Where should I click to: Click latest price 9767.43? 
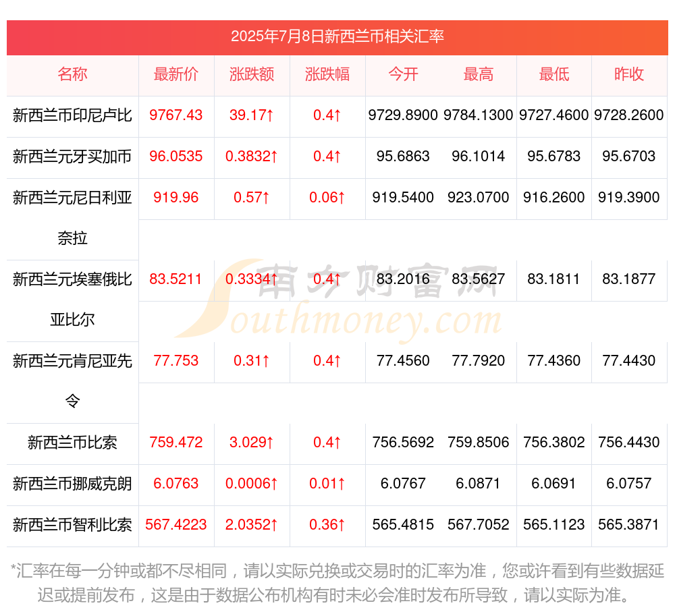click(176, 115)
